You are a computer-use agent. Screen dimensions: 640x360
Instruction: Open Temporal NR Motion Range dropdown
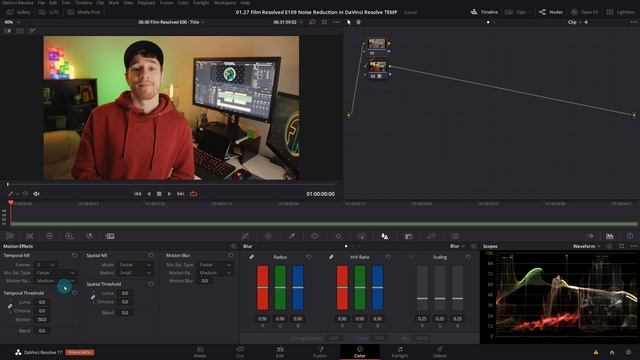point(55,281)
